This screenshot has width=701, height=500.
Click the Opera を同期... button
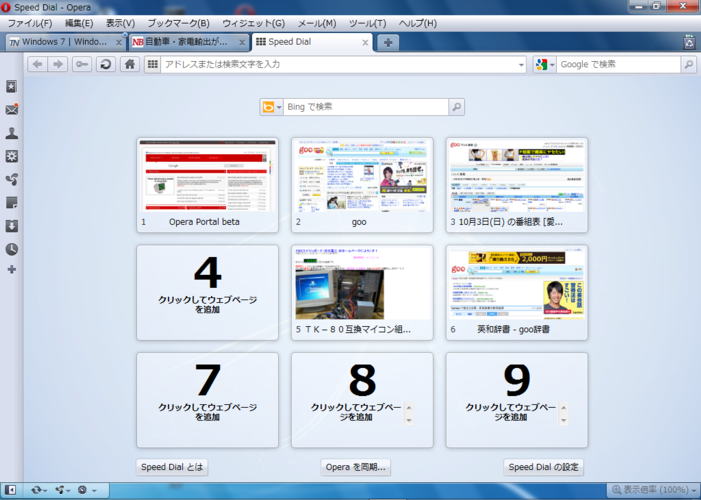pyautogui.click(x=355, y=467)
